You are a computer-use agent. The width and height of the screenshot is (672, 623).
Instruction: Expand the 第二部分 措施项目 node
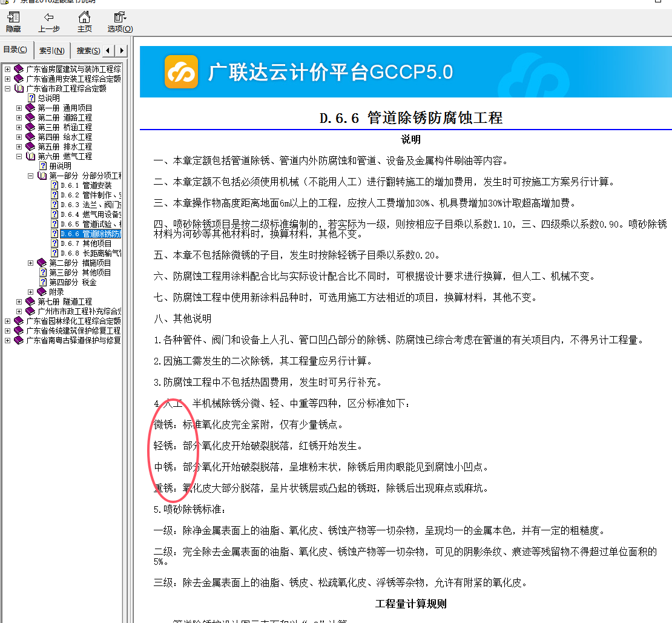[30, 263]
